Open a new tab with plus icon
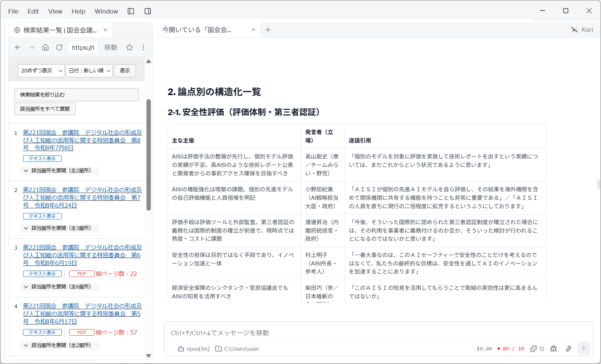 coord(268,30)
